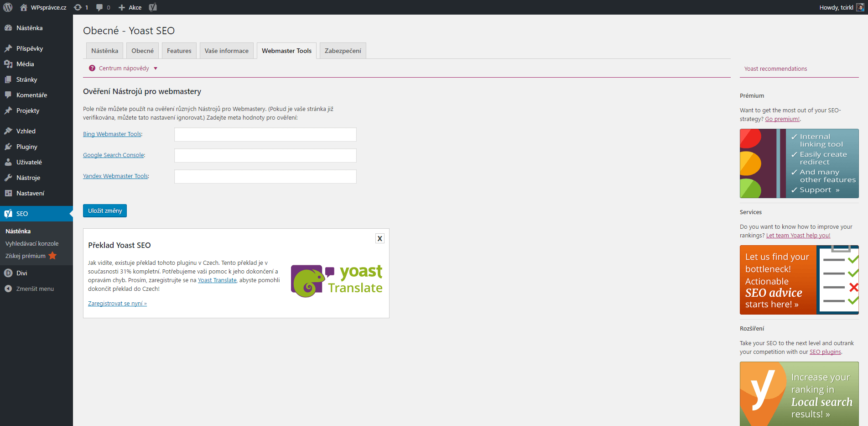
Task: Click the Uživatelé user icon
Action: (8, 162)
